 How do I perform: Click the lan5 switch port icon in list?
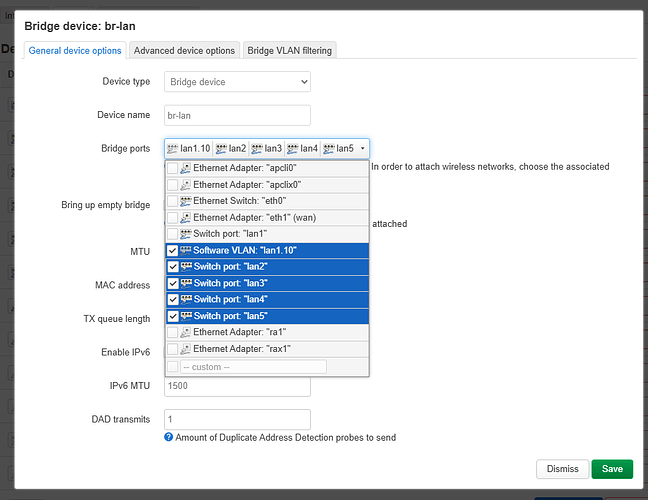pyautogui.click(x=186, y=316)
